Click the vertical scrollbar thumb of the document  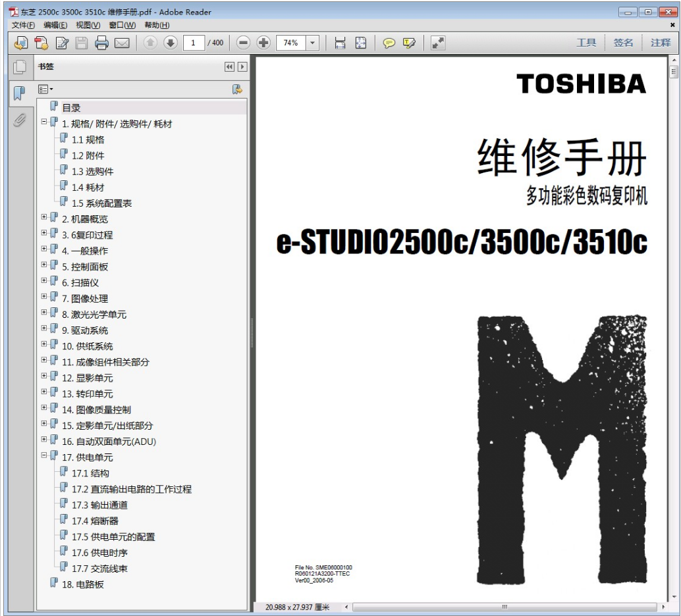click(x=674, y=71)
